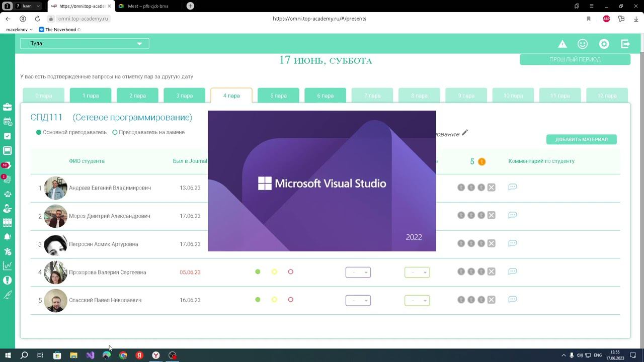Switch to the '5 пара' tab
The height and width of the screenshot is (362, 644).
coord(278,96)
